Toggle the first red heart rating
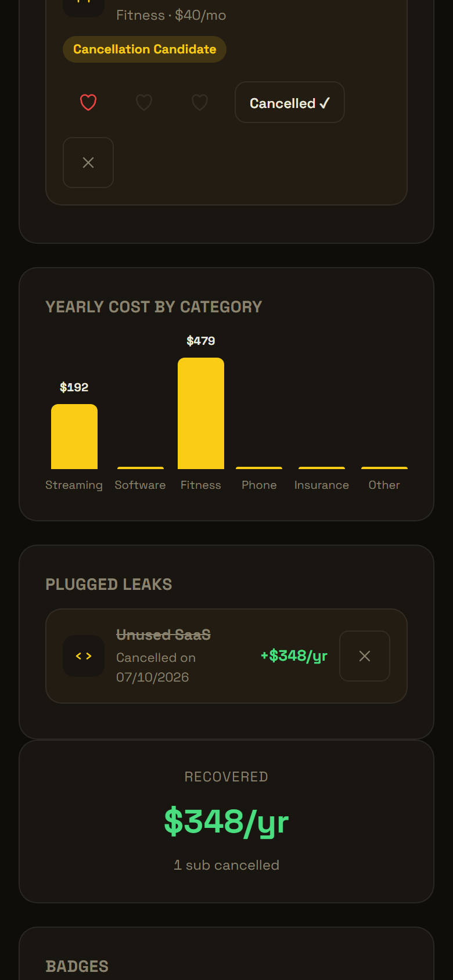Image resolution: width=453 pixels, height=980 pixels. pyautogui.click(x=88, y=102)
